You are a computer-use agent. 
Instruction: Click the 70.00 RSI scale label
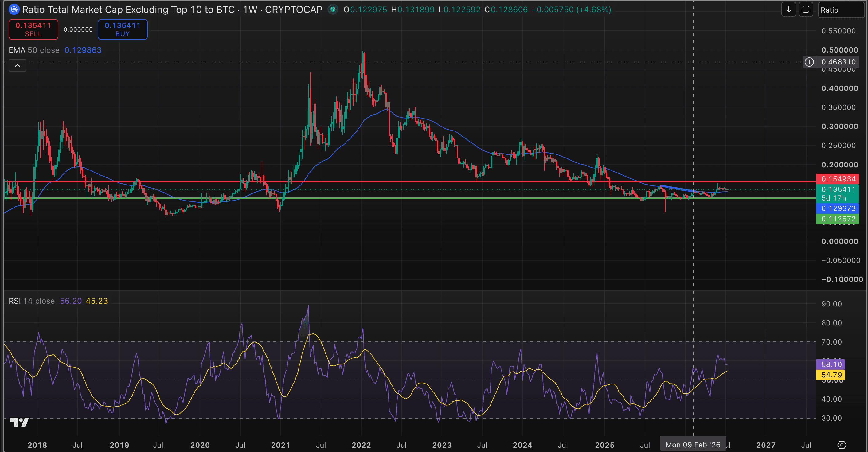click(832, 342)
